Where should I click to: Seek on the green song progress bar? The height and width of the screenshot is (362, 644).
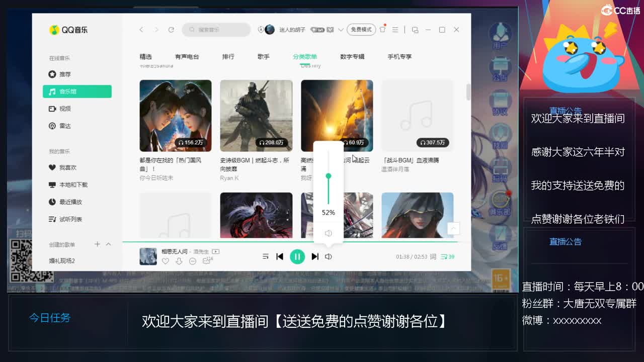[x=290, y=242]
